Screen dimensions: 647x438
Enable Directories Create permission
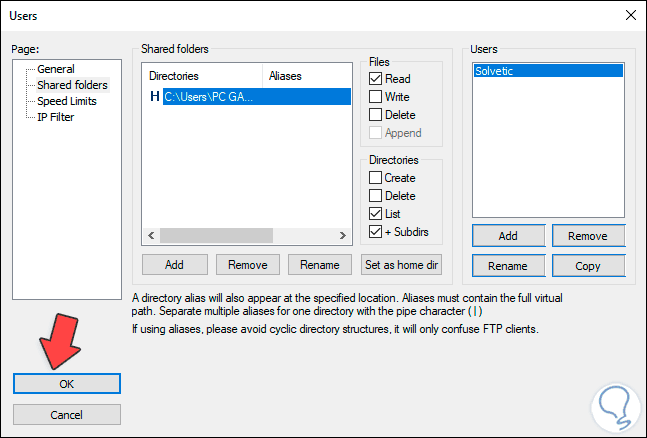[375, 178]
